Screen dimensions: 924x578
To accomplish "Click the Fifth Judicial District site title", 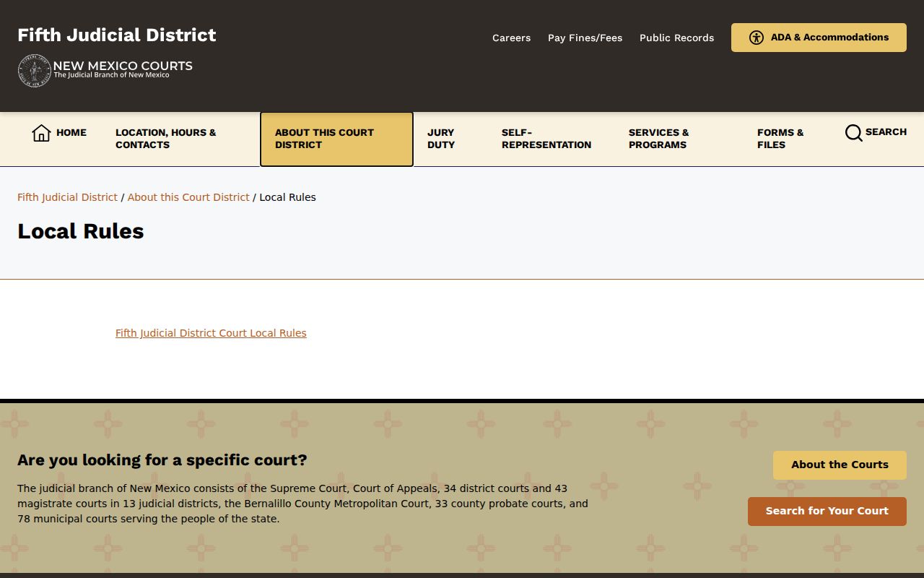I will click(x=117, y=35).
